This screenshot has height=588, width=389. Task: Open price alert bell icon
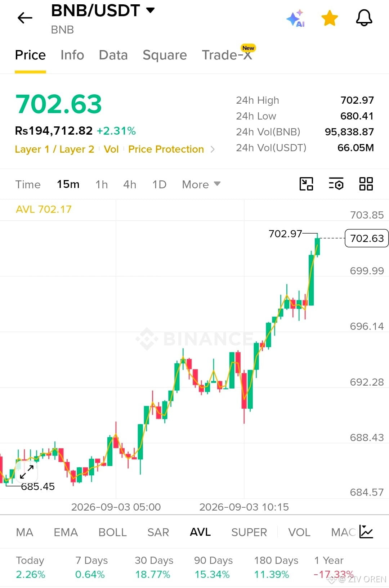point(364,18)
